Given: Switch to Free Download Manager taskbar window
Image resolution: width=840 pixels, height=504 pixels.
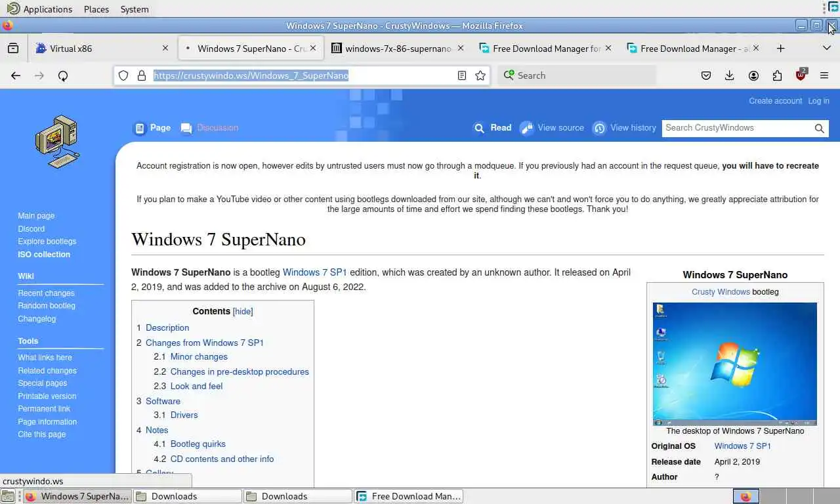Looking at the screenshot, I should (x=409, y=496).
